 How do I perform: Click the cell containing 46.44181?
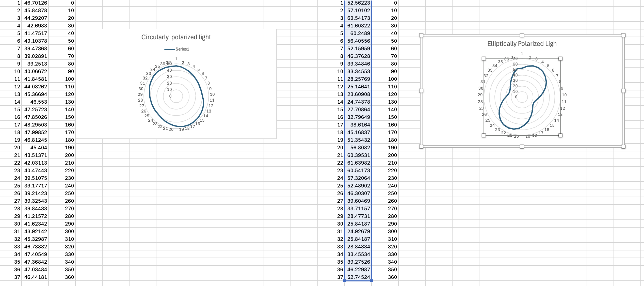pyautogui.click(x=35, y=277)
